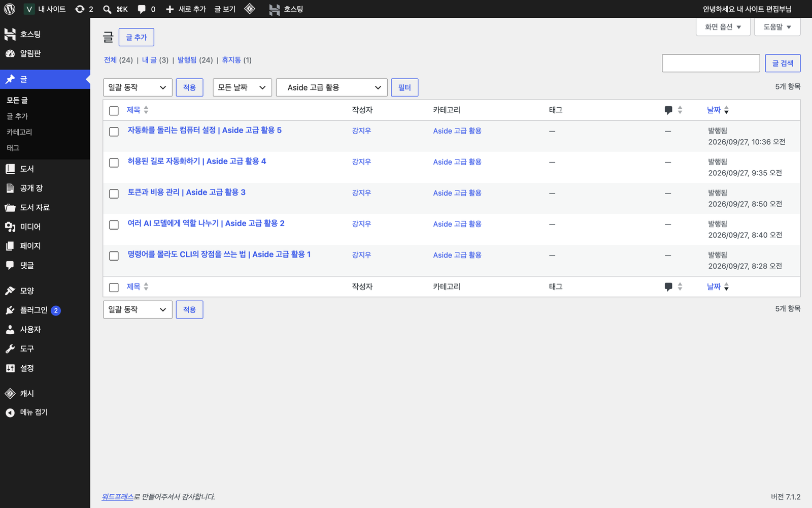Open the 모든 날짜 date filter dropdown
812x508 pixels.
click(242, 87)
